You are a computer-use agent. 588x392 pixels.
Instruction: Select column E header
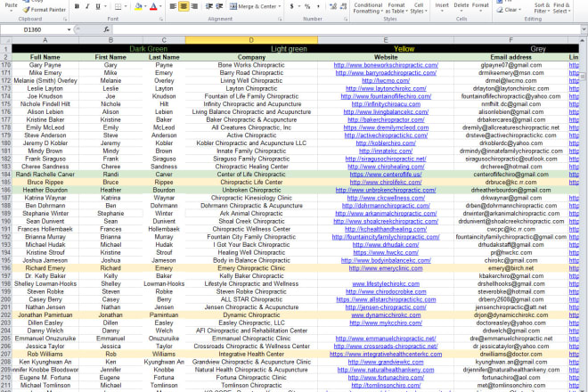pyautogui.click(x=386, y=40)
